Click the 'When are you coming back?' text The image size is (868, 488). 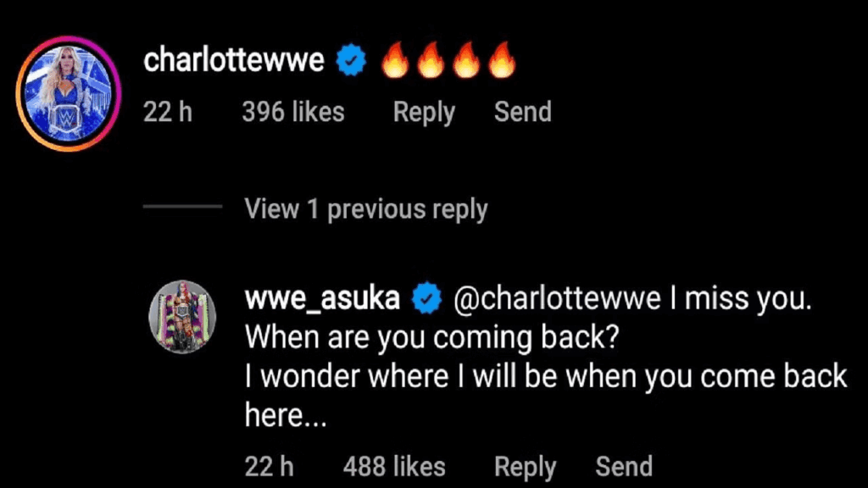(x=432, y=336)
